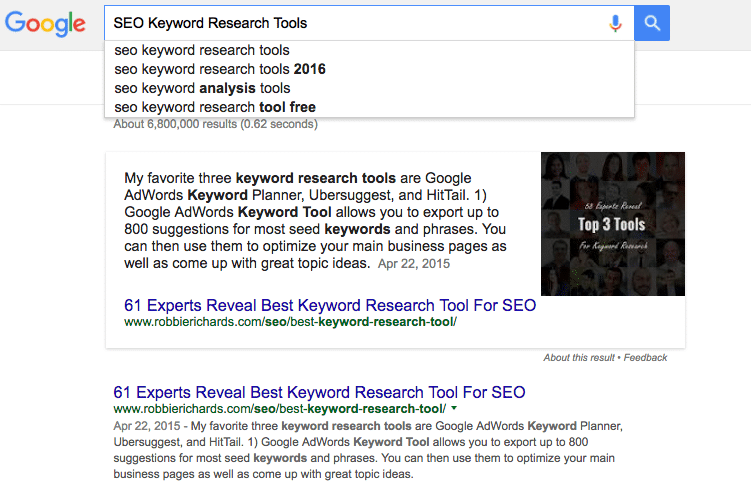Image resolution: width=751 pixels, height=495 pixels.
Task: Click the "About 6,800,000 results" text
Action: click(216, 124)
